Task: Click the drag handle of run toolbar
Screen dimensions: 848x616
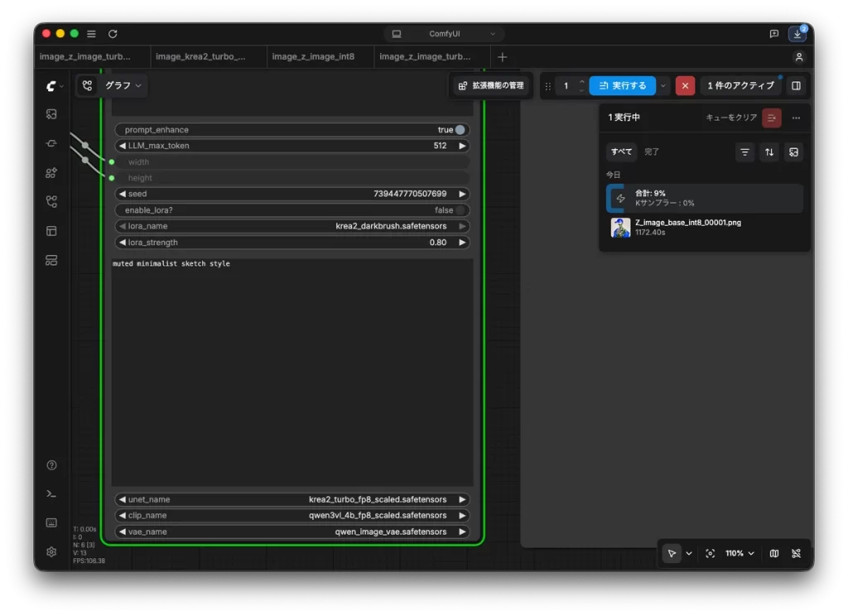Action: pyautogui.click(x=548, y=86)
